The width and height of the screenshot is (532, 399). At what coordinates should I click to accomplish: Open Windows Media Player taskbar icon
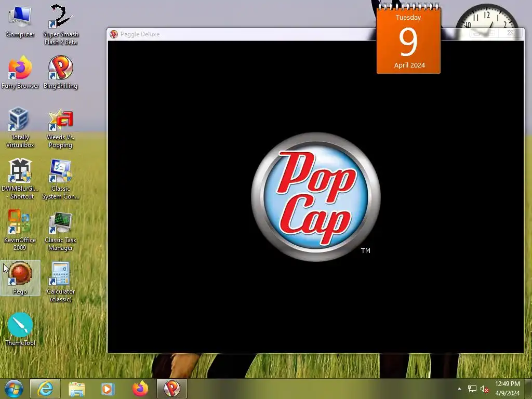(x=108, y=389)
